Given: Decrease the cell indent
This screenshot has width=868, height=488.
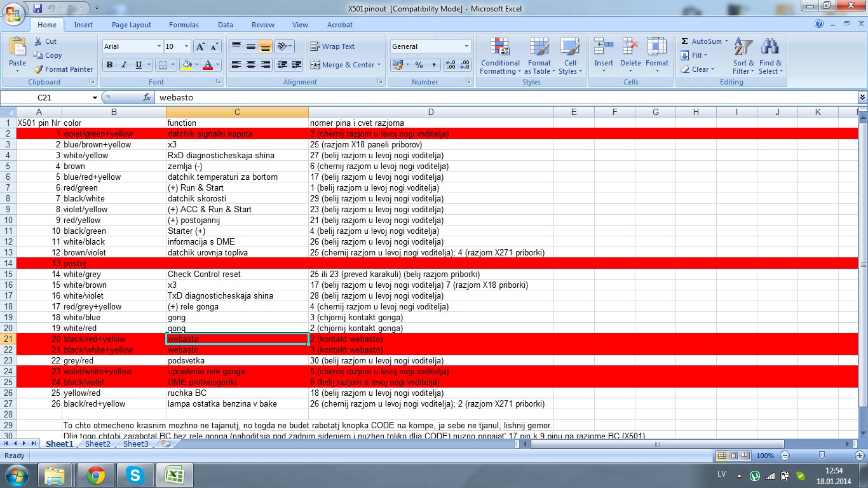Looking at the screenshot, I should click(x=281, y=65).
